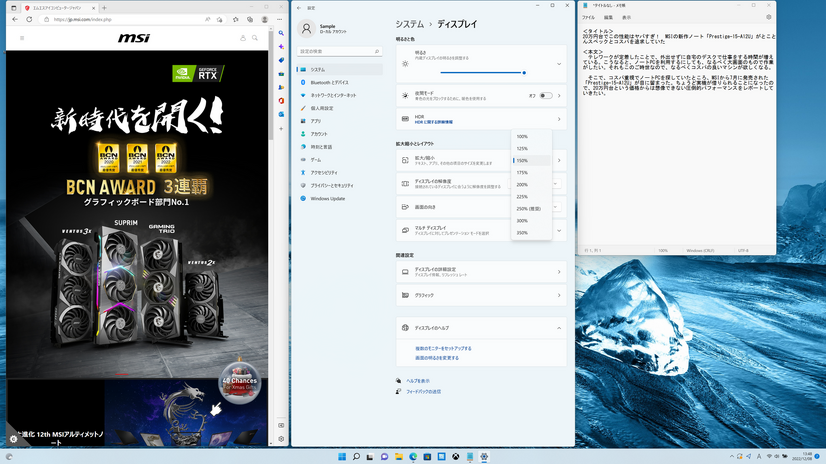Go back in Settings window
Image resolution: width=826 pixels, height=464 pixels.
click(299, 8)
